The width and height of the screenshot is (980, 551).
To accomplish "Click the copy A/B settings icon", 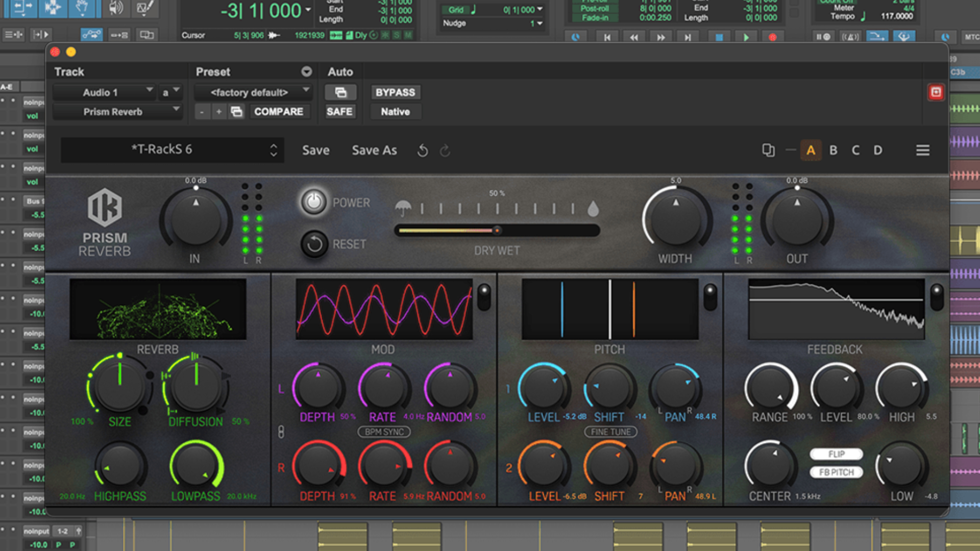I will (768, 151).
